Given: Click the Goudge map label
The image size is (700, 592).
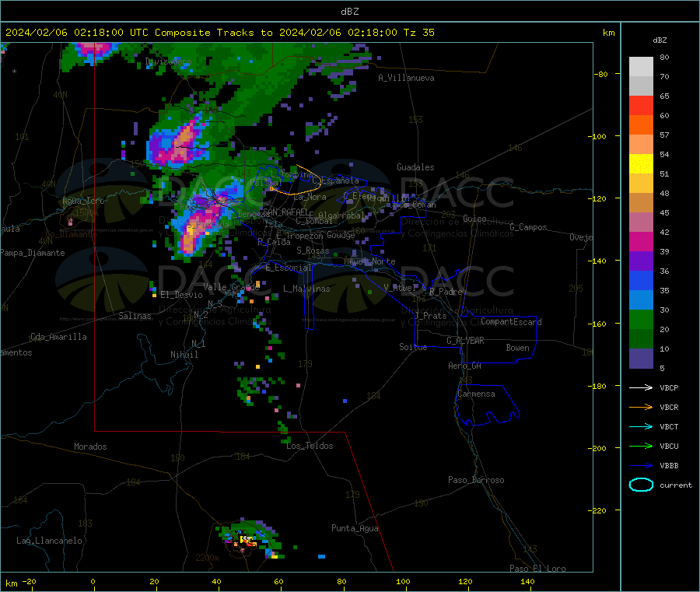Looking at the screenshot, I should tap(341, 235).
